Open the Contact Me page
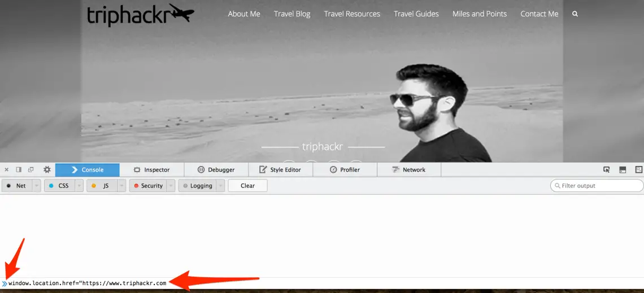The width and height of the screenshot is (644, 293). point(539,14)
